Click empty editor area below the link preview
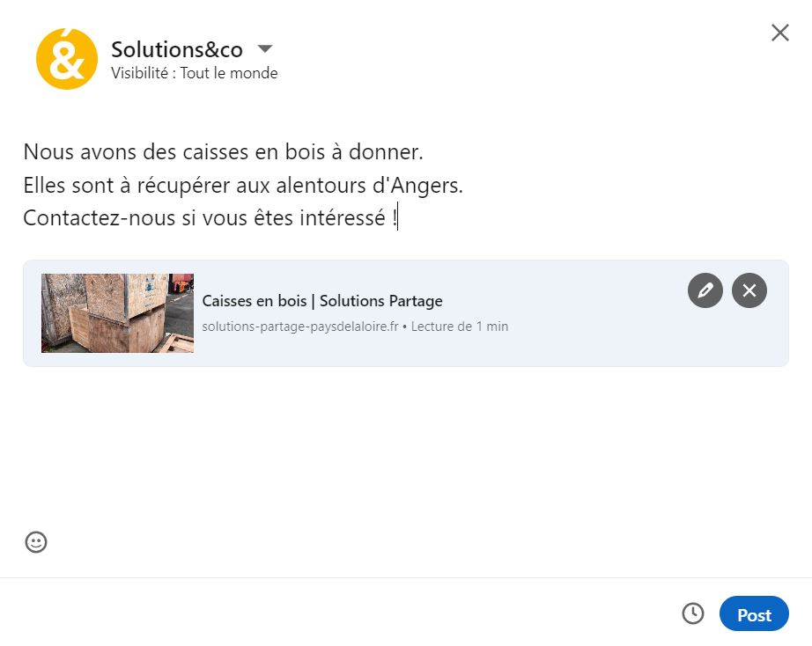 point(405,449)
